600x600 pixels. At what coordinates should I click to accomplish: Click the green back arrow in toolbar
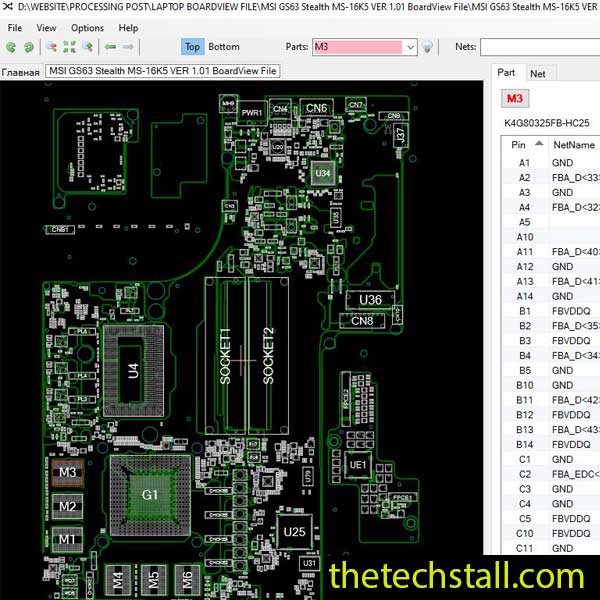tap(111, 47)
